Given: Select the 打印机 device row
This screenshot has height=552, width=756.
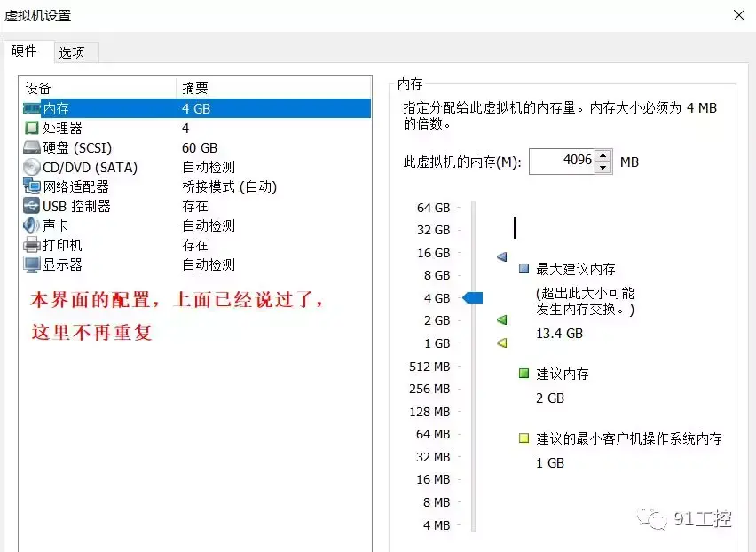Looking at the screenshot, I should click(x=197, y=245).
